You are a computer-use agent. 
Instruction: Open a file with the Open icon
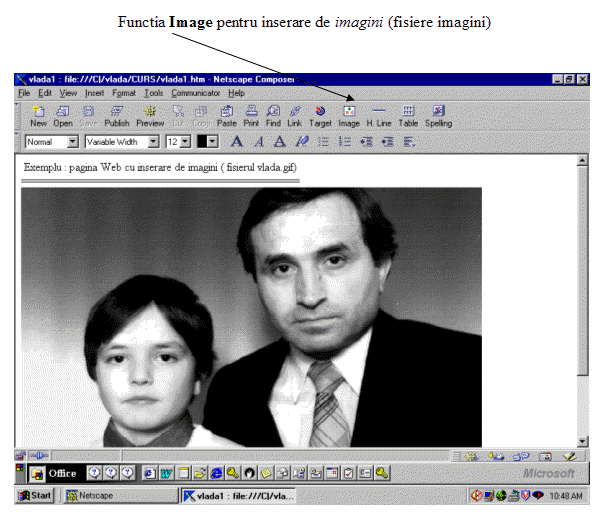pos(62,115)
